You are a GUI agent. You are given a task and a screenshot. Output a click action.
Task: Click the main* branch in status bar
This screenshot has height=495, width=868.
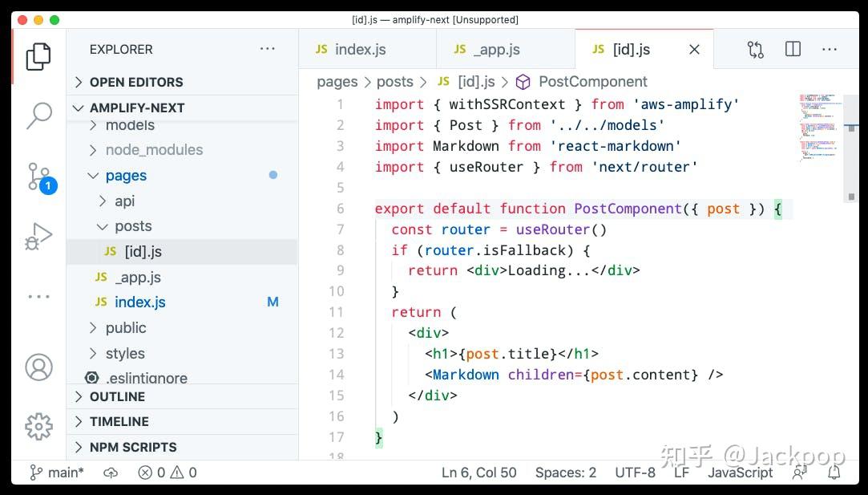(x=57, y=473)
